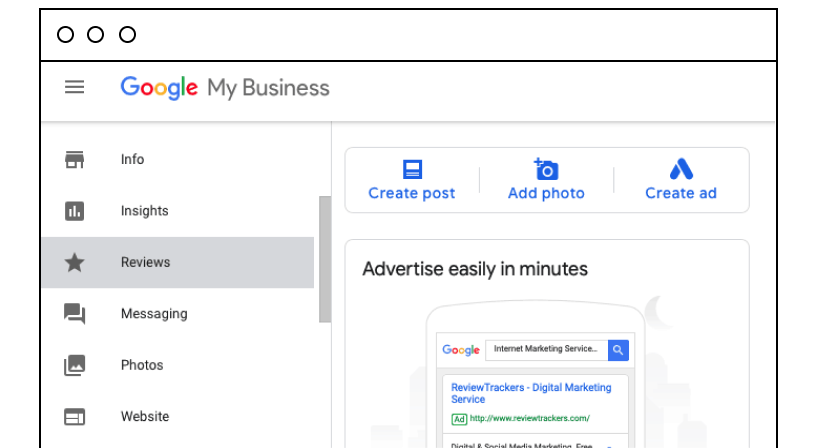Click the Create post button label
This screenshot has height=448, width=818.
coord(412,193)
